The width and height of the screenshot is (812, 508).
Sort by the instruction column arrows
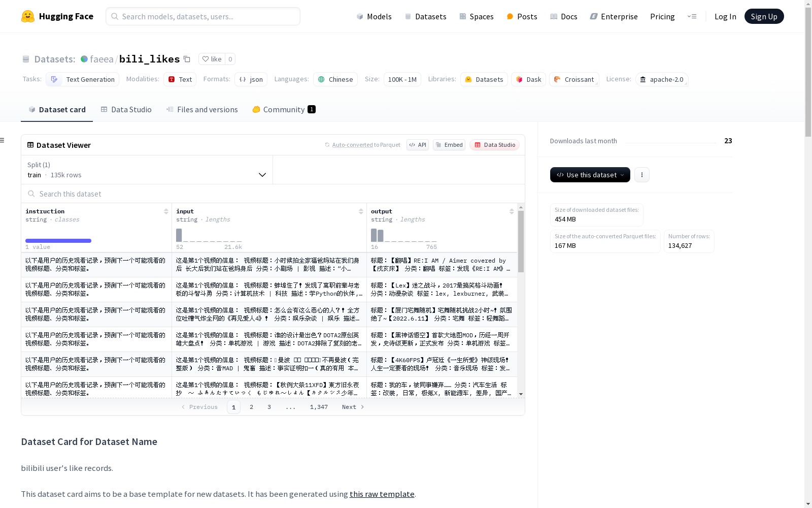[166, 211]
